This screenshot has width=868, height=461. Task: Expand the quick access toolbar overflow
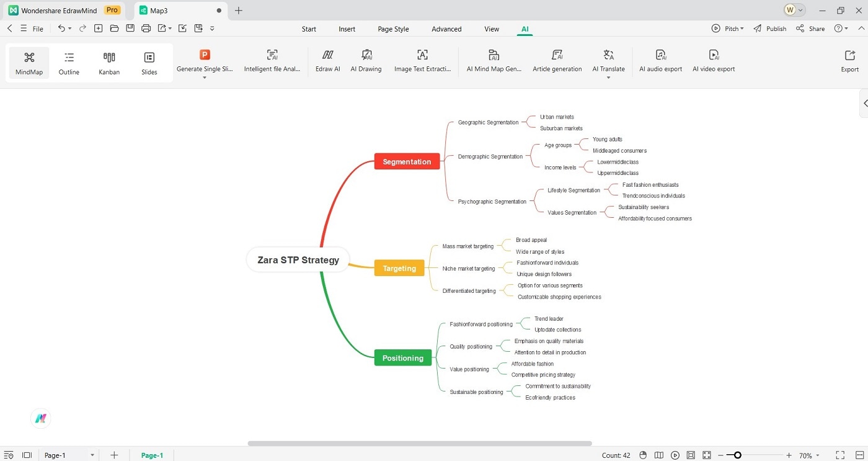coord(212,29)
